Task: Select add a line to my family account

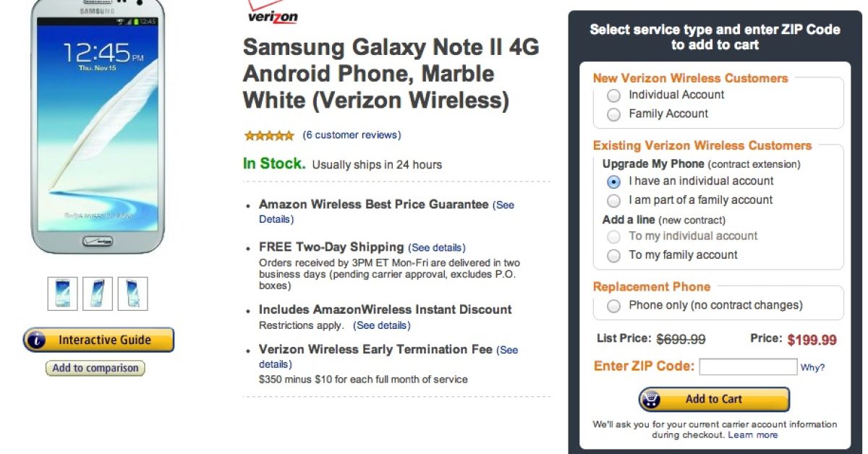Action: (x=614, y=255)
